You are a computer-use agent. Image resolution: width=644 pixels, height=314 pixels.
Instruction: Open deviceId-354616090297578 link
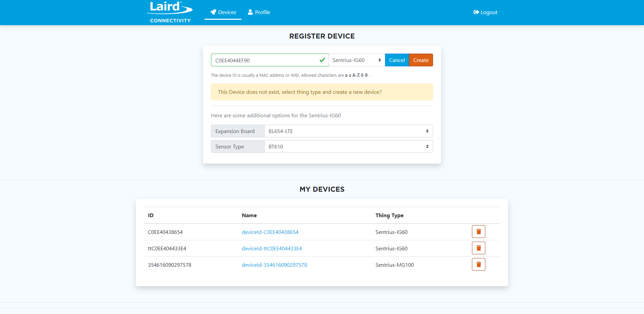click(274, 265)
